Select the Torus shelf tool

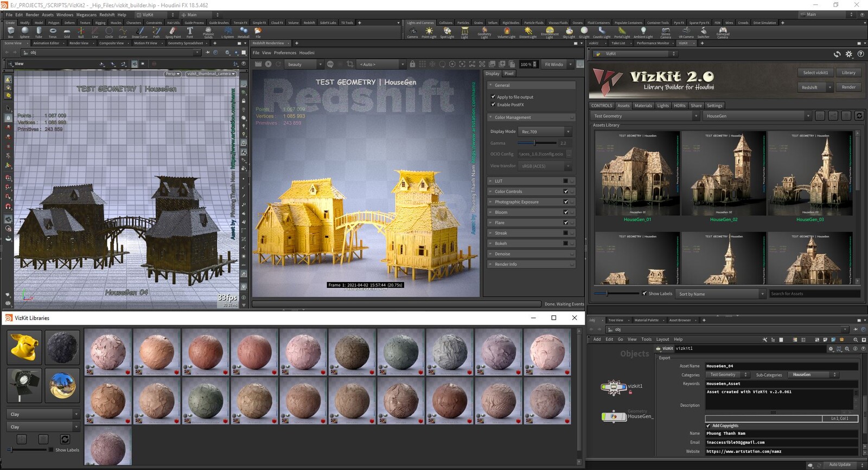coord(53,33)
